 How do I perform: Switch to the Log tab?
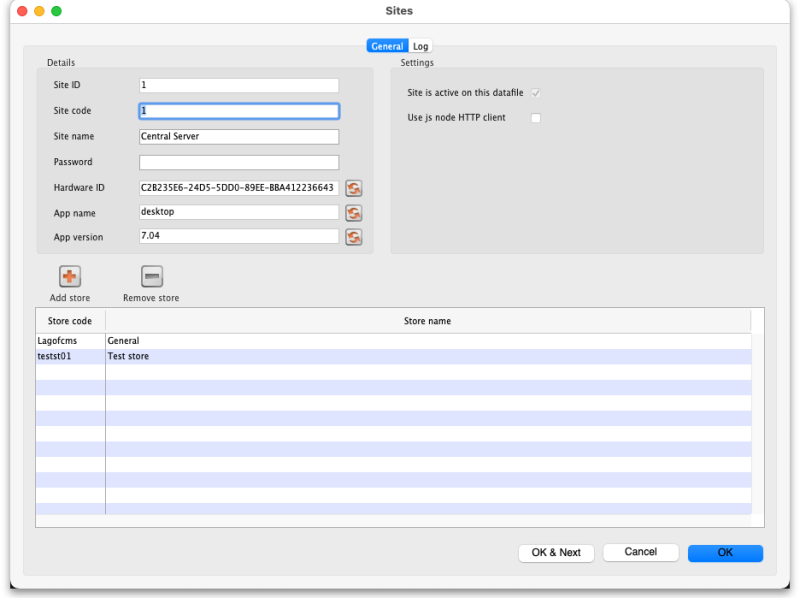coord(421,46)
